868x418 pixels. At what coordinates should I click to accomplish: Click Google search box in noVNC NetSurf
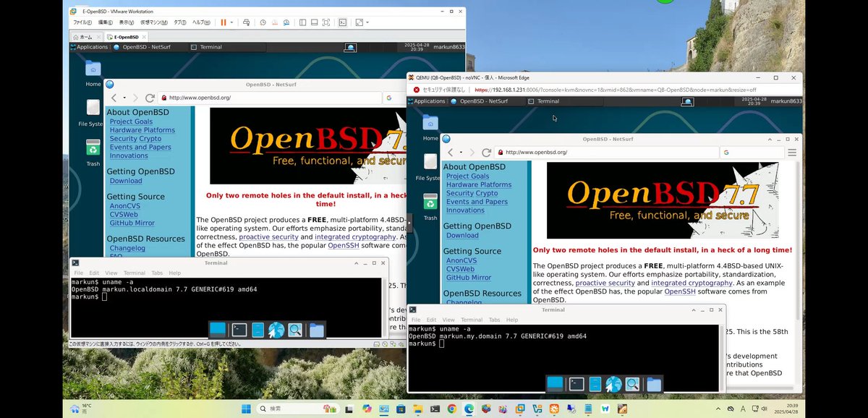coord(751,153)
